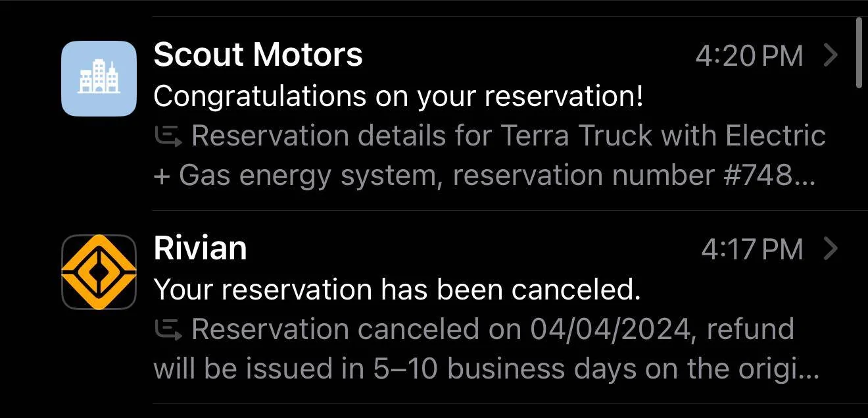Click the 4:20 PM timestamp
Viewport: 868px width, 418px height.
click(749, 57)
